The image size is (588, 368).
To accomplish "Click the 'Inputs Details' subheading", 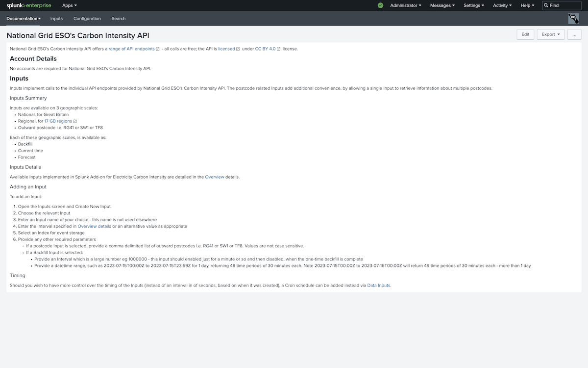I will click(25, 167).
